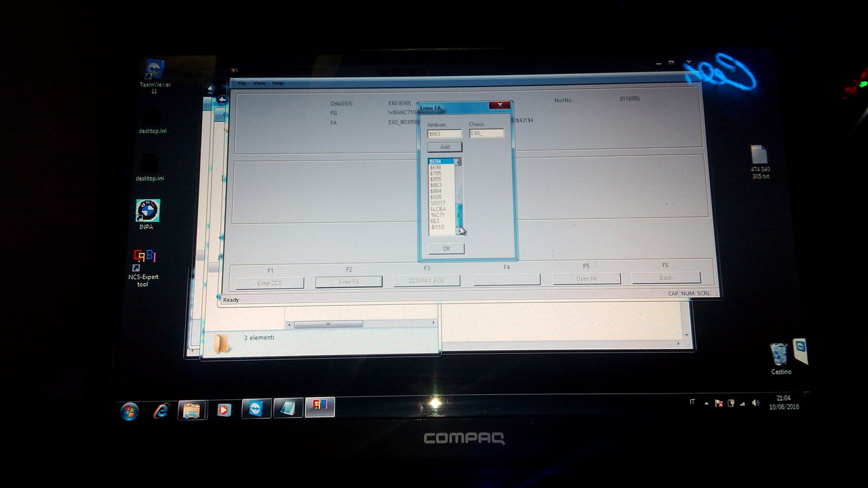This screenshot has height=488, width=868.
Task: Confirm the Enter FA dialog with OK
Action: point(446,249)
